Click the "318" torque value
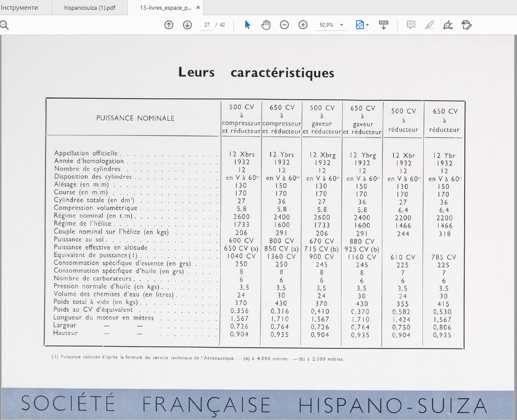 [x=444, y=234]
